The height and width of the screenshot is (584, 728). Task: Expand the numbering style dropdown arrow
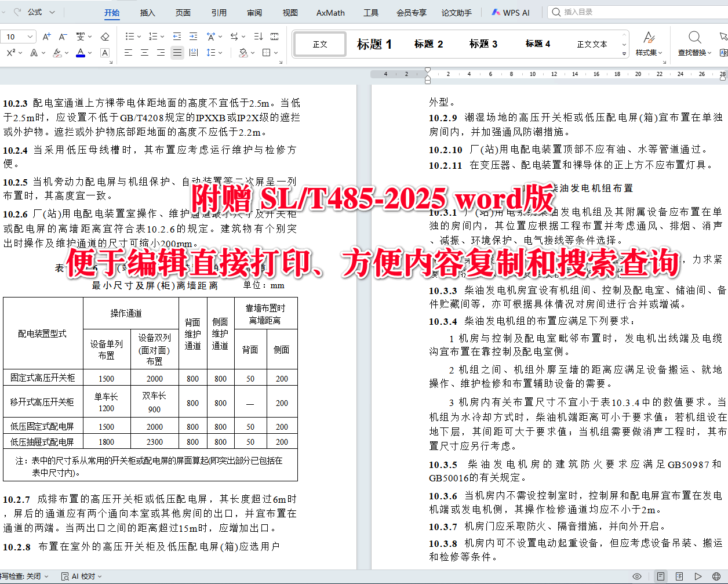tap(162, 37)
